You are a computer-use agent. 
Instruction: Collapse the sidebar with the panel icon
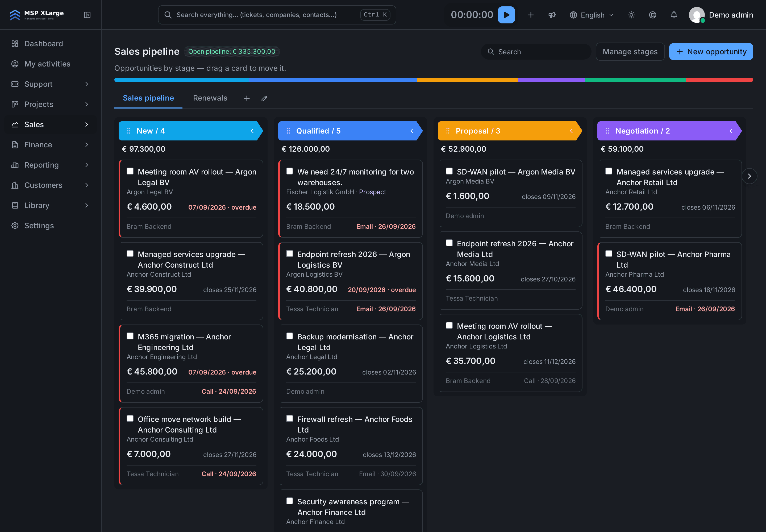tap(87, 15)
